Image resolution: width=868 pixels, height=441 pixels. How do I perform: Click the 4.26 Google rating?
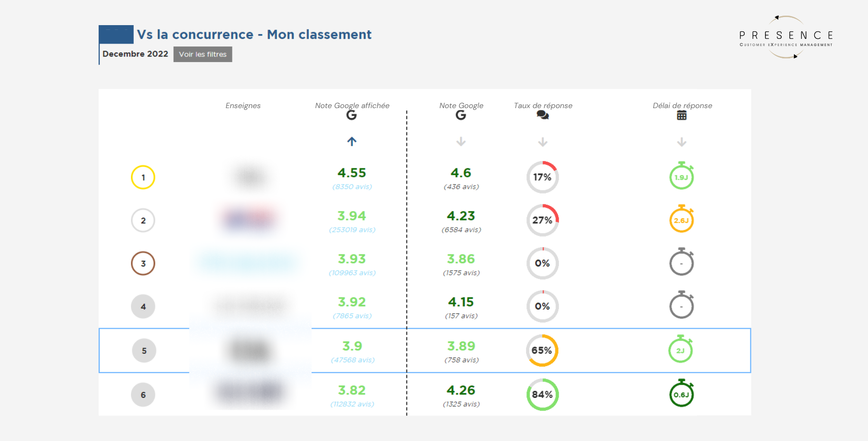tap(461, 391)
